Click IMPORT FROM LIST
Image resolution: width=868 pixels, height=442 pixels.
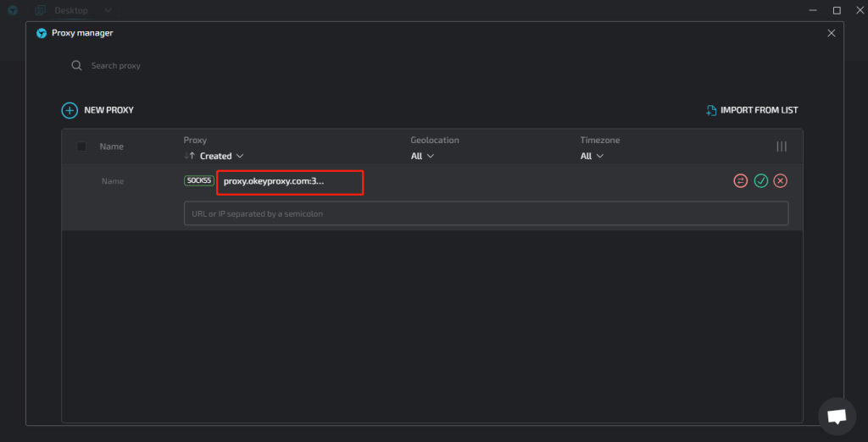[x=752, y=110]
